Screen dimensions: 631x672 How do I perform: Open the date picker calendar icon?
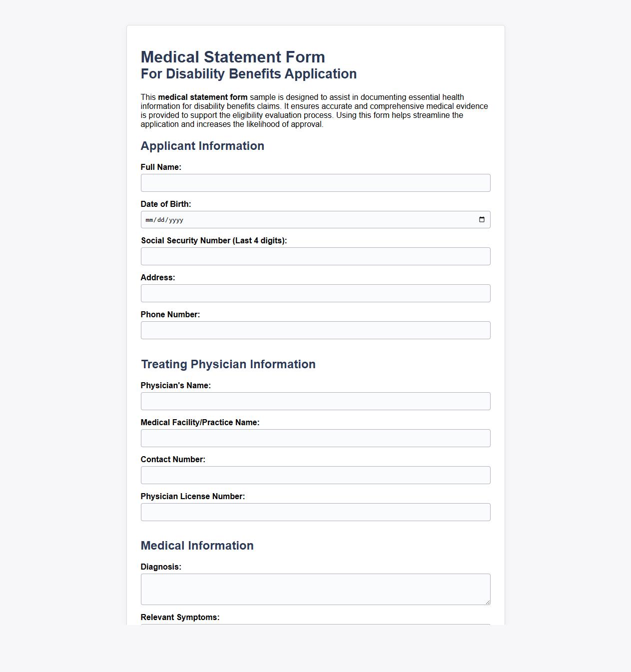(x=482, y=219)
